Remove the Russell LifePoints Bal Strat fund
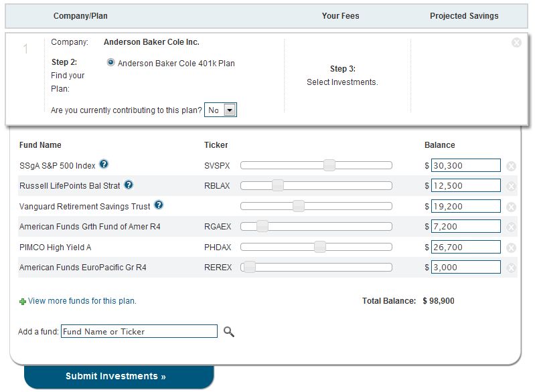 (x=511, y=186)
